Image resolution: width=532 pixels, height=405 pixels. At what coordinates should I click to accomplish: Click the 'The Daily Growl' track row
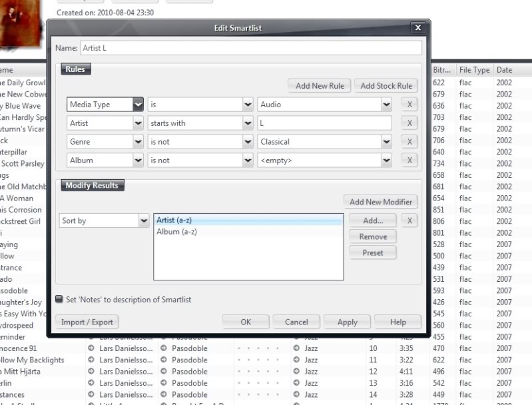click(x=23, y=83)
